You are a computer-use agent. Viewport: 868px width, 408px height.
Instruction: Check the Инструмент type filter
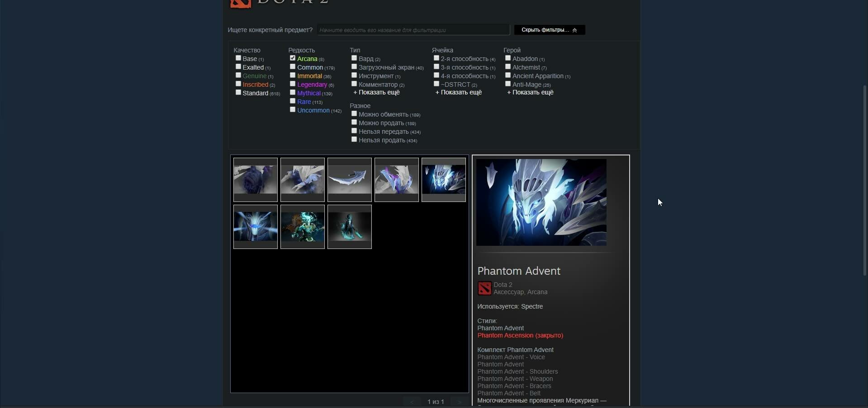pyautogui.click(x=354, y=75)
